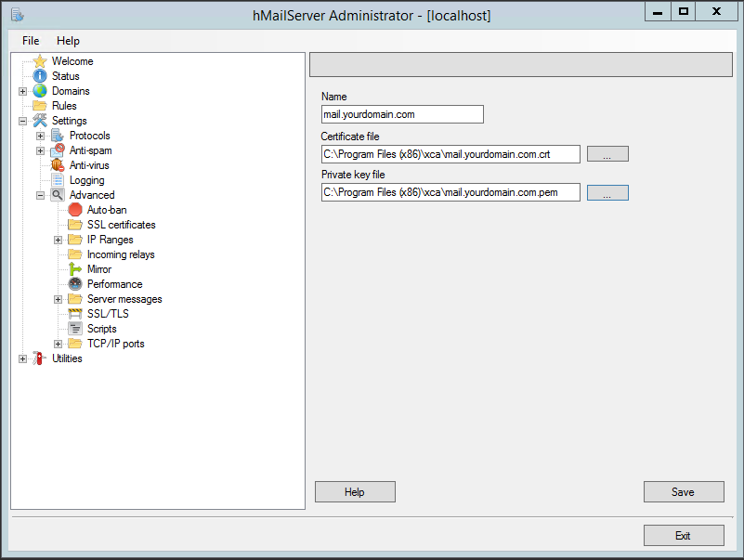Click the hMailServer title bar app icon
The image size is (744, 560).
coord(18,15)
